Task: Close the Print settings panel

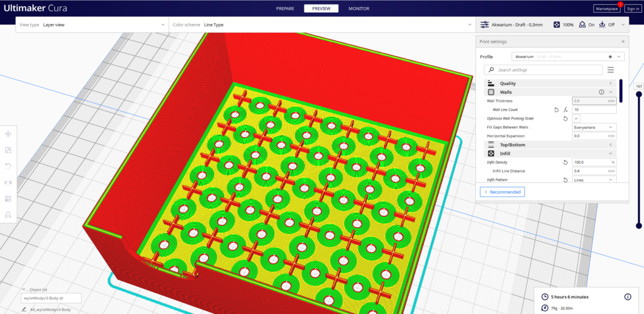Action: tap(623, 42)
